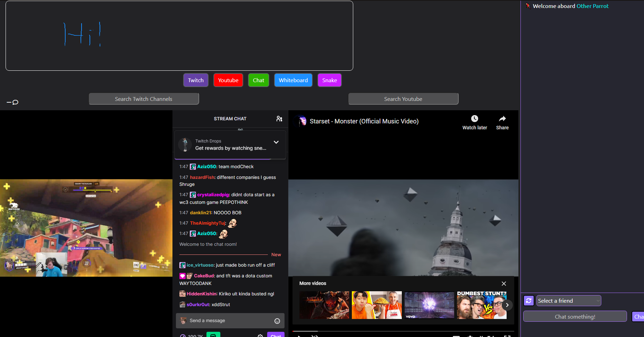Screen dimensions: 644x337
Task: Click s0urkr0ut username in chat
Action: (198, 305)
